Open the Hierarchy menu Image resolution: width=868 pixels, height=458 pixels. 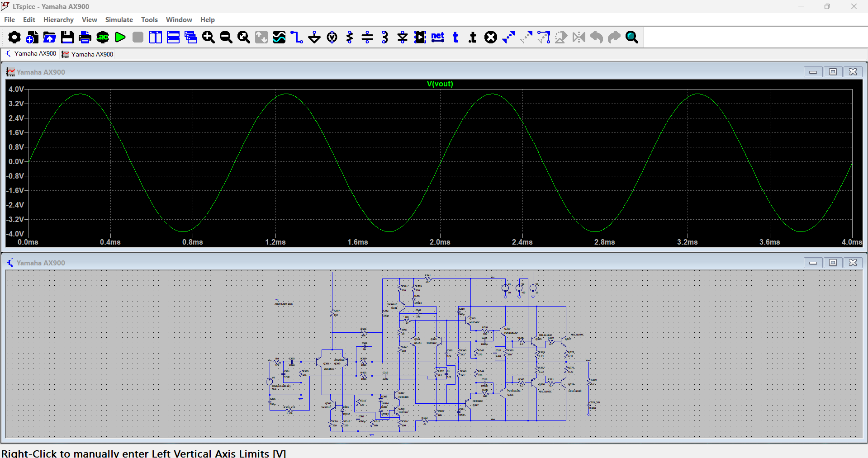58,20
